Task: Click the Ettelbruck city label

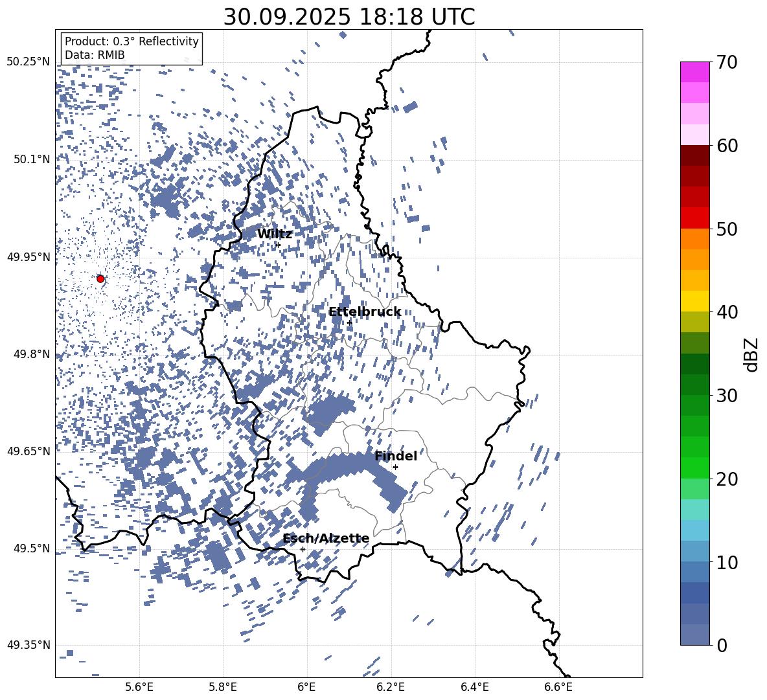Action: 365,312
